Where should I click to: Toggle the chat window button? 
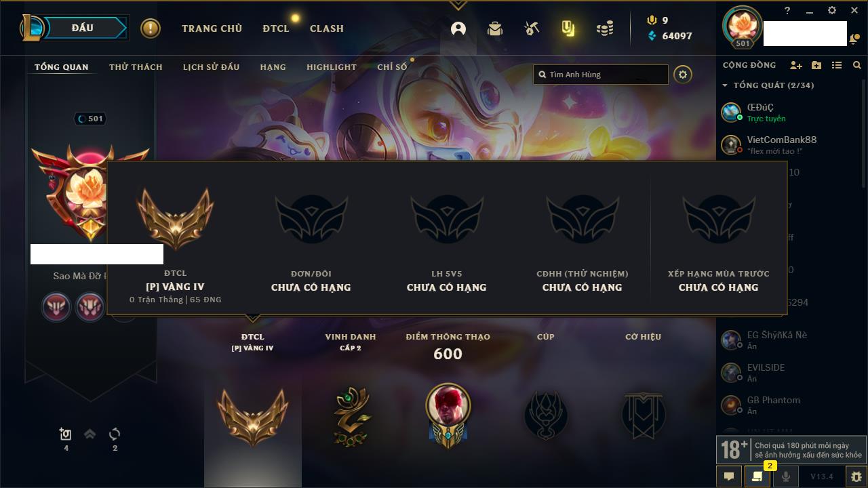tap(729, 476)
